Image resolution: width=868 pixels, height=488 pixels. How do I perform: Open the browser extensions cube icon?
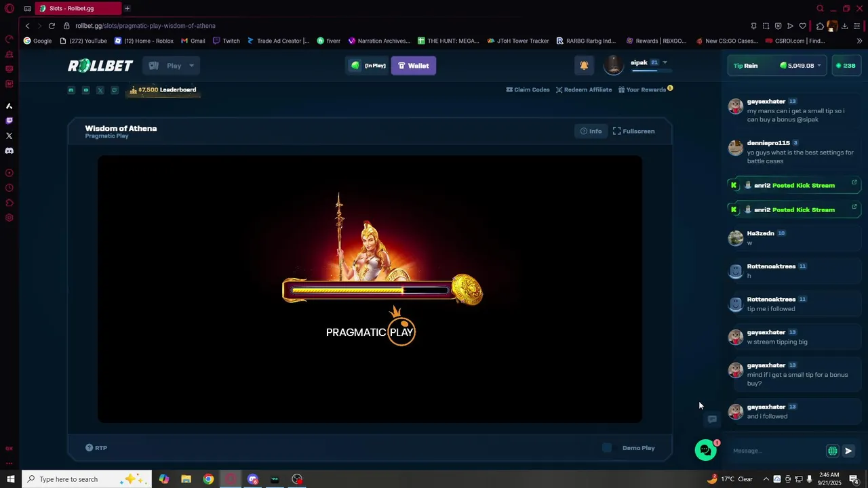click(820, 26)
